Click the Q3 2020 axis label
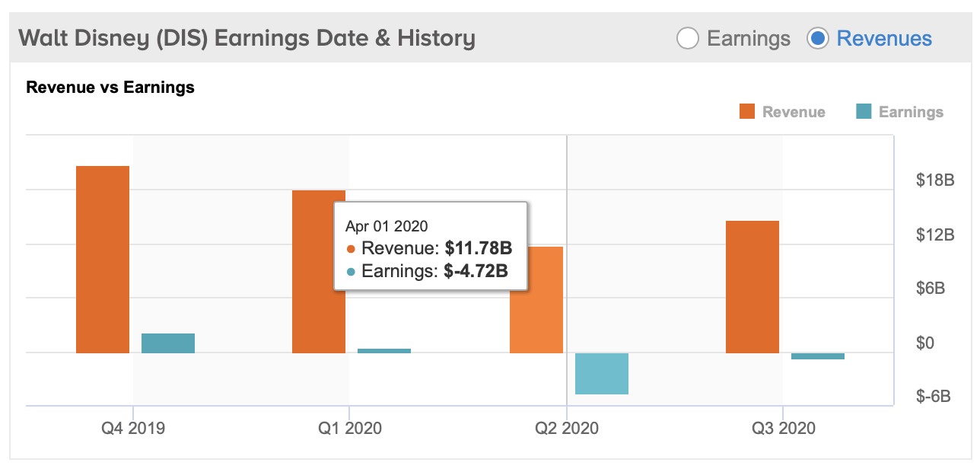Viewport: 980px width, 469px height. [x=784, y=428]
